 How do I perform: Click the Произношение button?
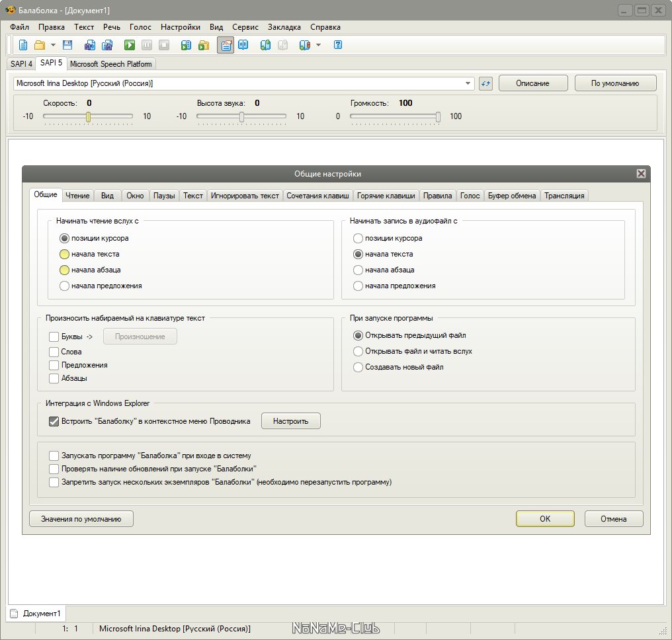click(x=140, y=337)
